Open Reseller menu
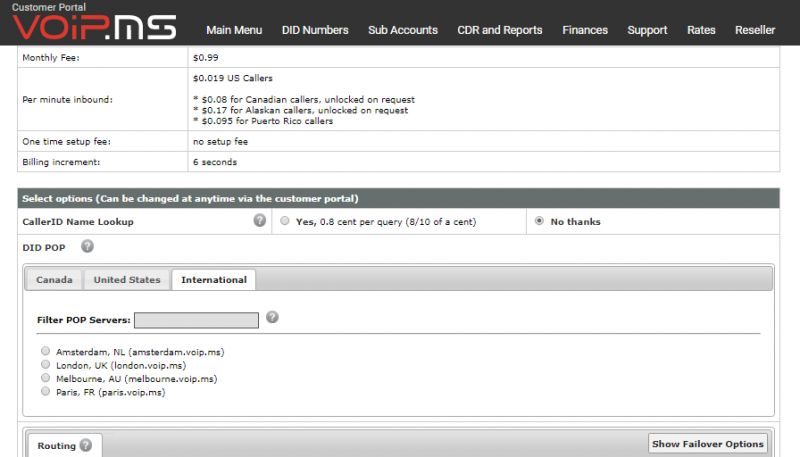 pos(755,30)
